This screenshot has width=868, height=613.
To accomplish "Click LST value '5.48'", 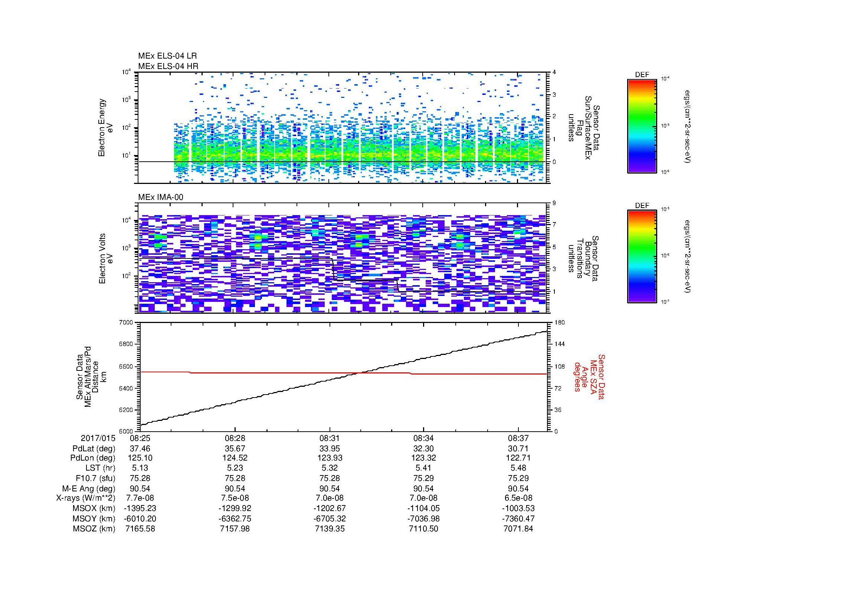I will (518, 468).
